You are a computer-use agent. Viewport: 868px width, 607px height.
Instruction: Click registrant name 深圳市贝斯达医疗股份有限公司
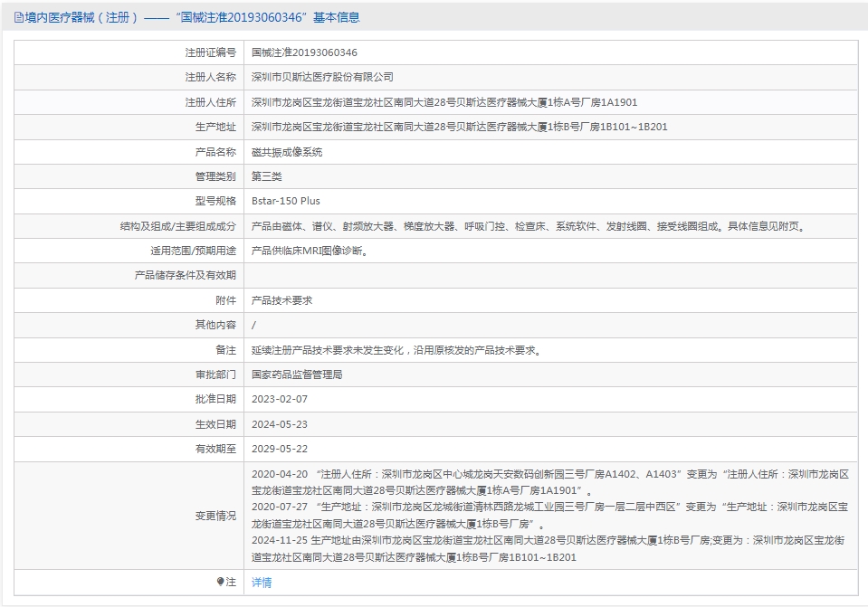coord(322,77)
